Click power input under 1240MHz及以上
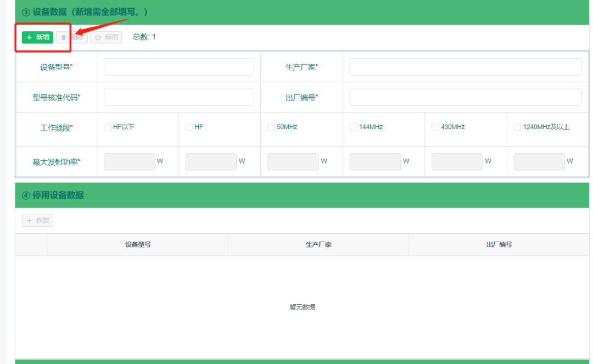 coord(539,161)
